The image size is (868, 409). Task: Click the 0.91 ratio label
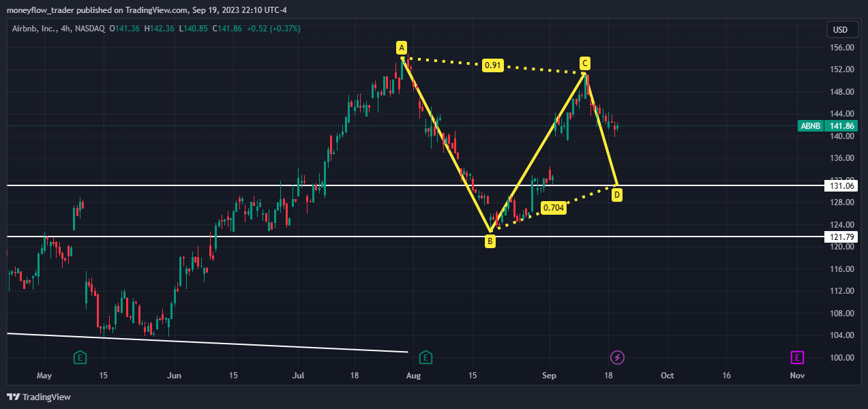[492, 65]
